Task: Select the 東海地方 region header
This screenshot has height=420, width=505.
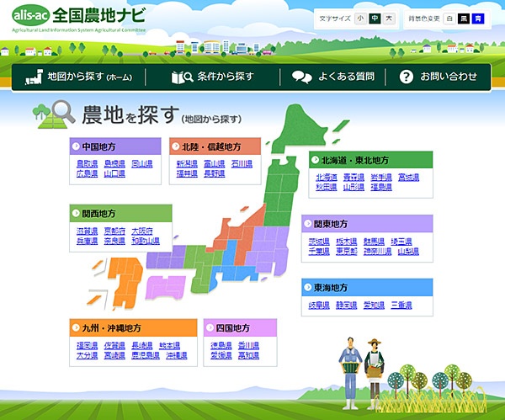Action: pyautogui.click(x=367, y=287)
